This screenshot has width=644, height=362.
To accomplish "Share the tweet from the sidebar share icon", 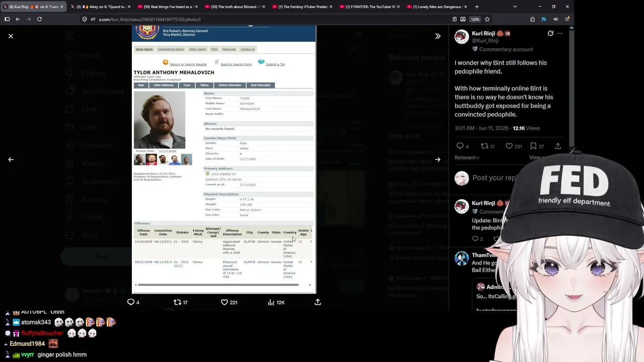I will pyautogui.click(x=558, y=146).
